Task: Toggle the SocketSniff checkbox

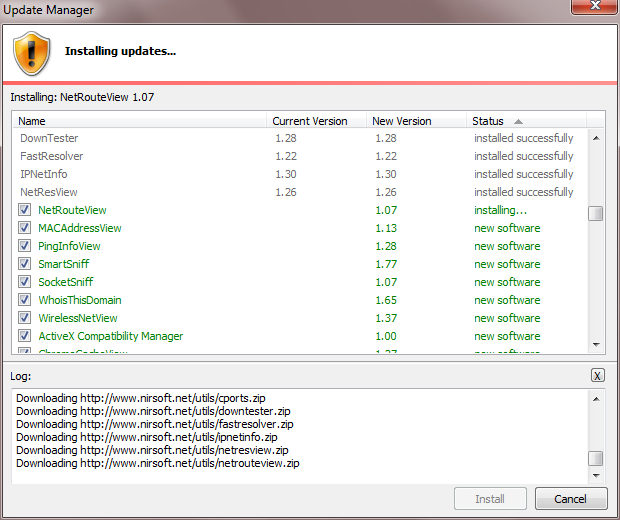Action: (x=25, y=282)
